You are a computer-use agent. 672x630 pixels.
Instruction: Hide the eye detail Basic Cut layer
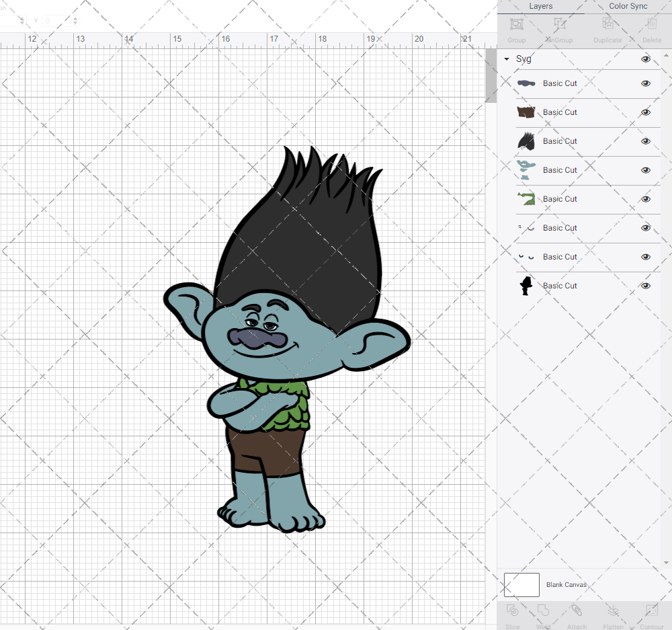point(646,228)
